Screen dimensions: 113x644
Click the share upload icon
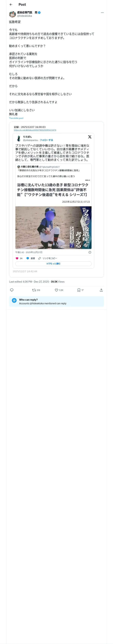[101, 290]
